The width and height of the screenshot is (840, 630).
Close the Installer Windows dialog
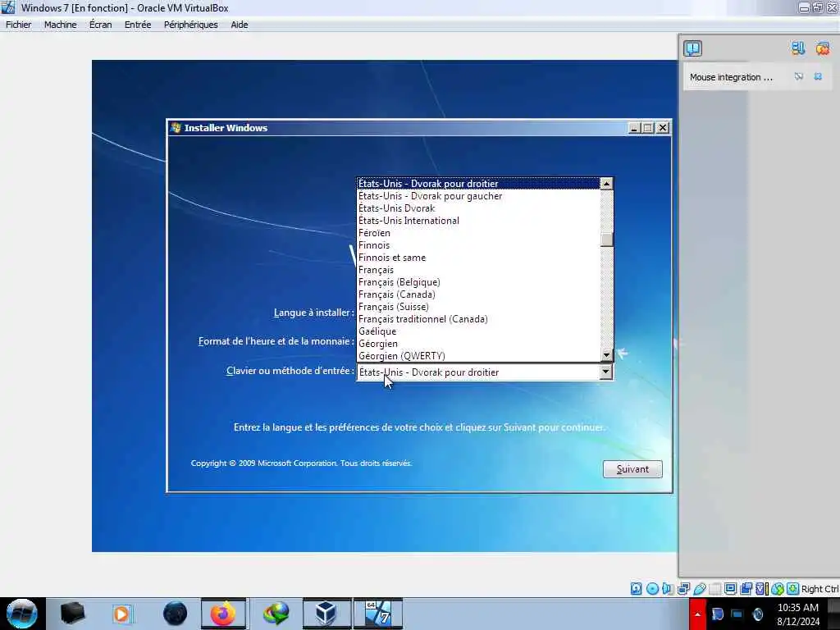tap(663, 128)
